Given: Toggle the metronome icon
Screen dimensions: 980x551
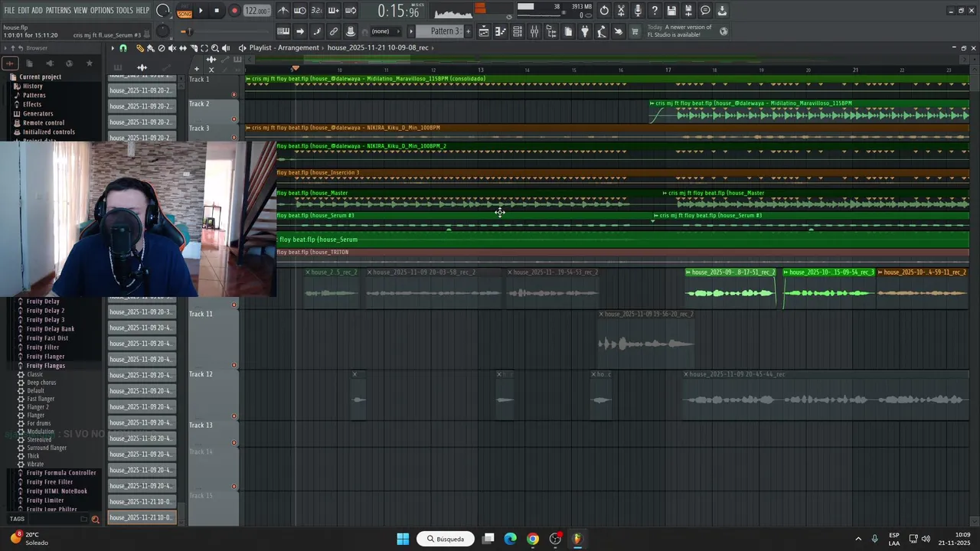Looking at the screenshot, I should point(283,11).
